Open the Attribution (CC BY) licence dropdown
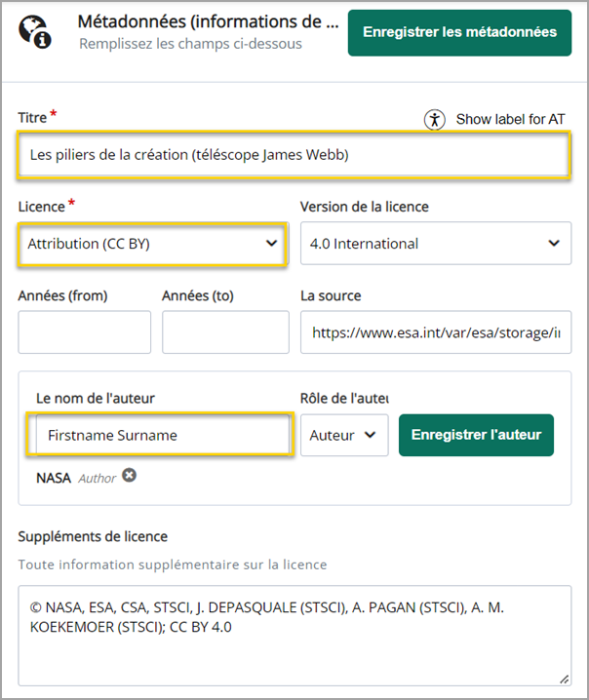The image size is (589, 700). pos(152,244)
